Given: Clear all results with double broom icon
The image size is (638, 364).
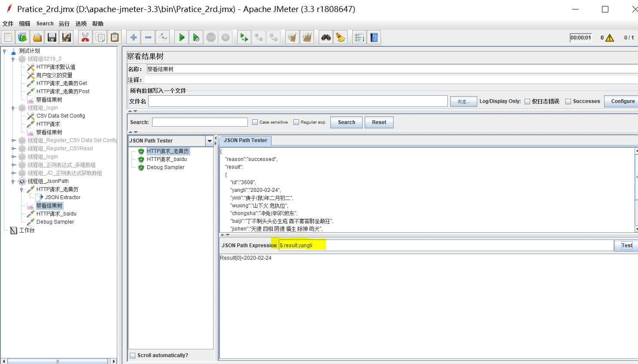Looking at the screenshot, I should point(307,38).
